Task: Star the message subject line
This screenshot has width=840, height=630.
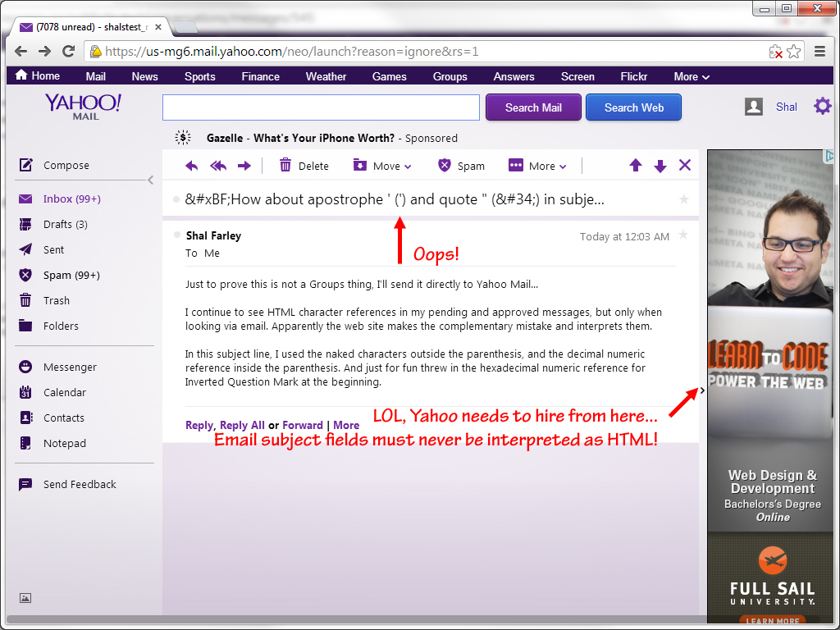Action: pos(683,199)
